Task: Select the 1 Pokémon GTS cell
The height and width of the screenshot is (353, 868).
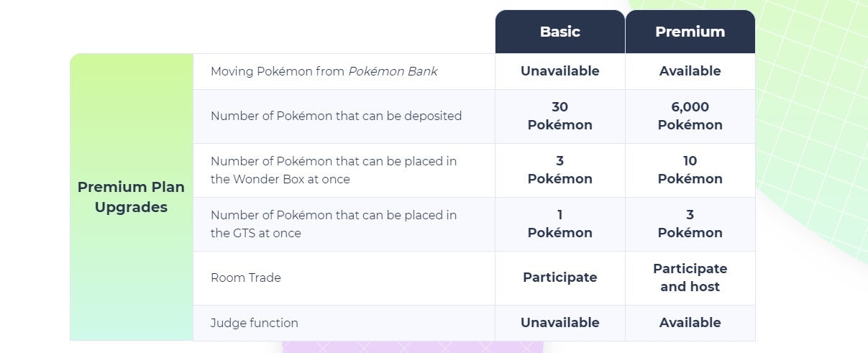Action: (x=559, y=224)
